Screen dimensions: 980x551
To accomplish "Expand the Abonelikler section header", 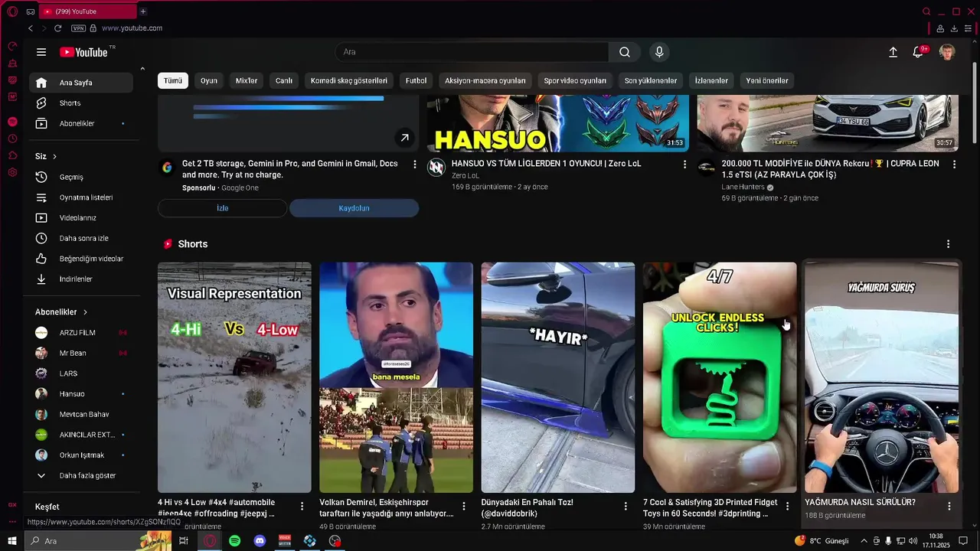I will (61, 312).
